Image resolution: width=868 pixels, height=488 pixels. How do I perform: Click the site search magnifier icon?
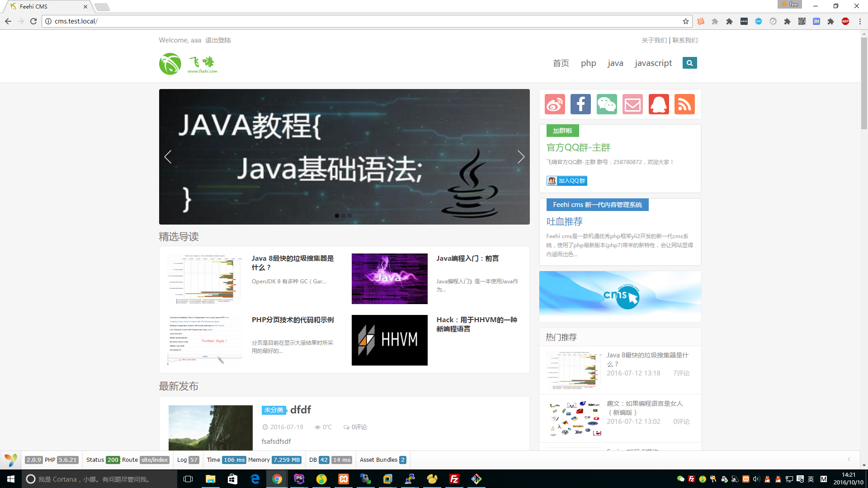(x=689, y=63)
